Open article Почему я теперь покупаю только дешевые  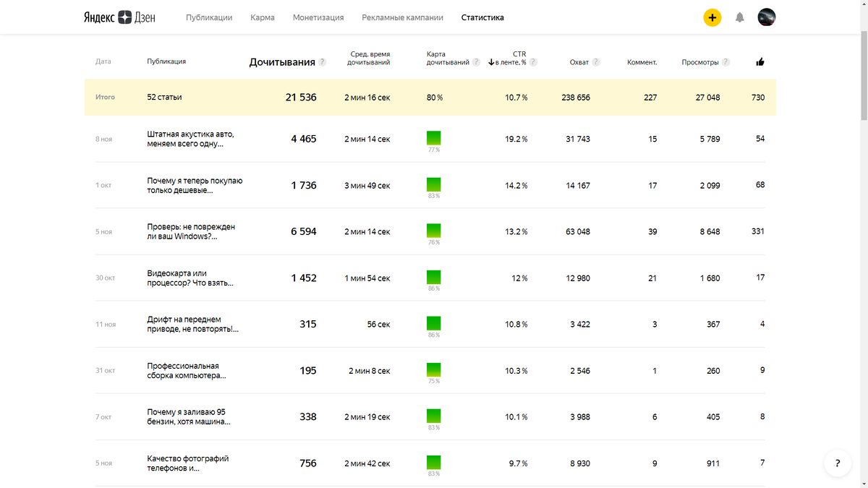click(x=195, y=185)
